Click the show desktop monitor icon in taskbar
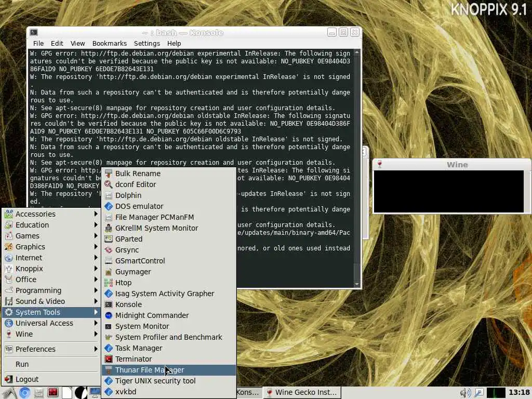Viewport: 532px width, 399px height. pos(95,393)
